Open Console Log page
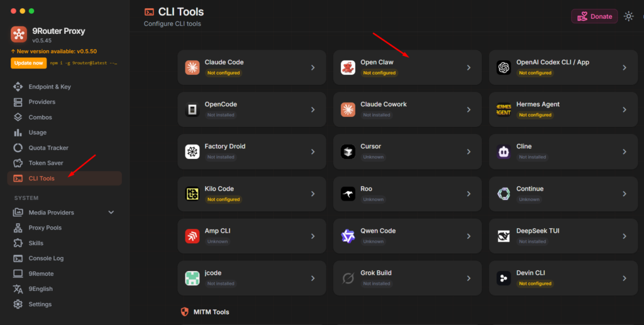 click(x=65, y=258)
